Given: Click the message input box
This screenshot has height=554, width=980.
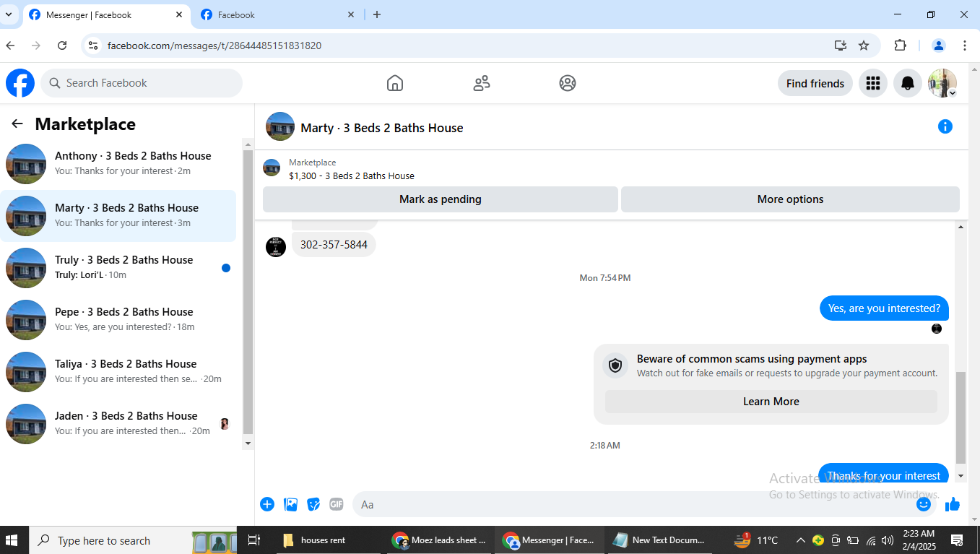Looking at the screenshot, I should [643, 504].
